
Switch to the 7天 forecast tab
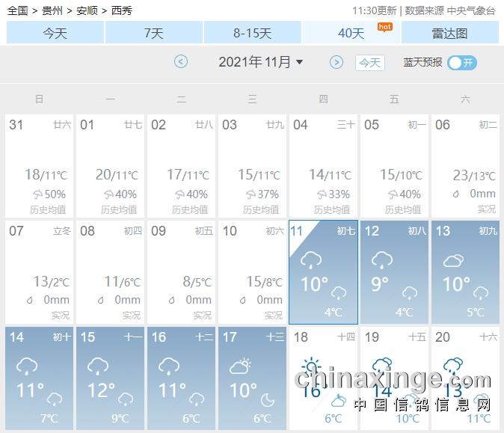pyautogui.click(x=154, y=33)
